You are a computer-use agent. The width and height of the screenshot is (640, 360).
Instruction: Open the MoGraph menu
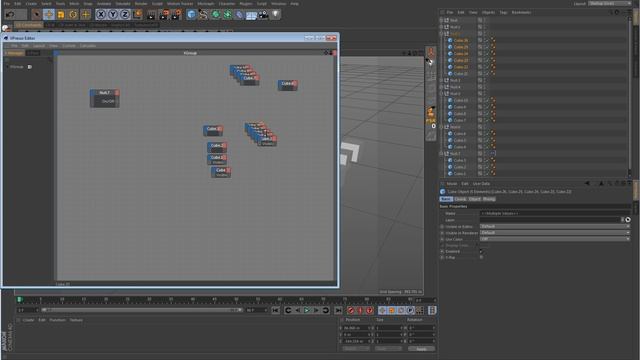tap(205, 3)
